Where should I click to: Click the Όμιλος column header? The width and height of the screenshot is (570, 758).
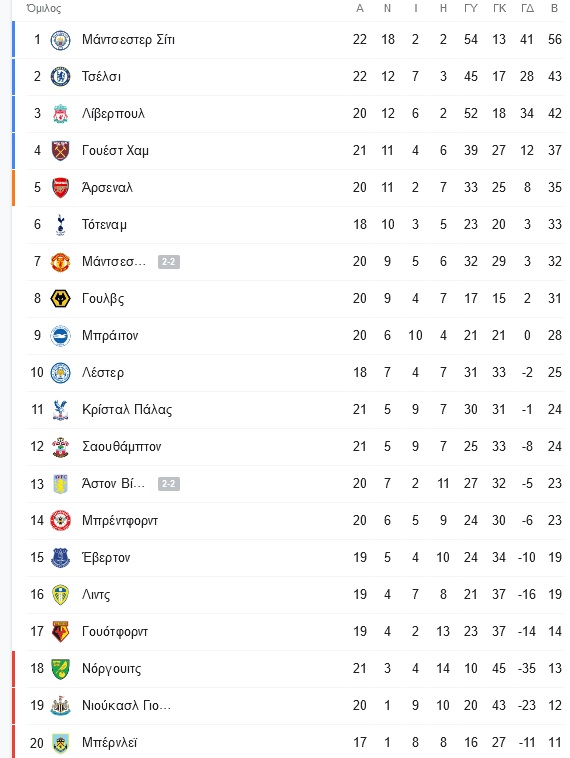point(44,8)
